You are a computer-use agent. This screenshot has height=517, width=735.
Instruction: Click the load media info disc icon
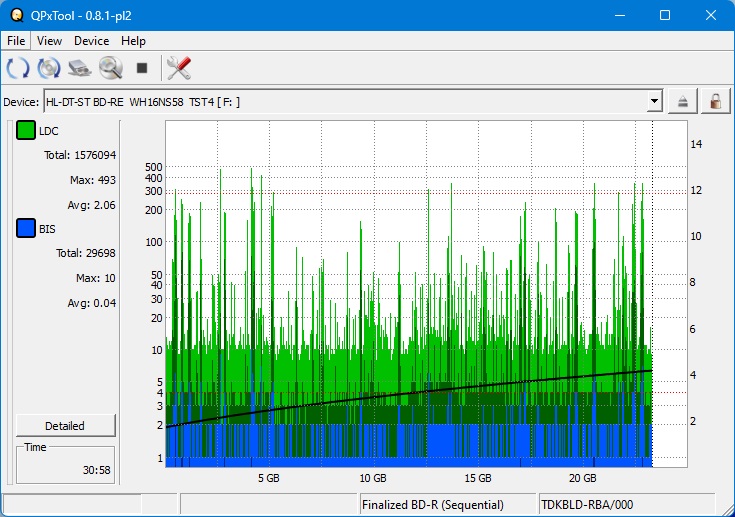[49, 68]
